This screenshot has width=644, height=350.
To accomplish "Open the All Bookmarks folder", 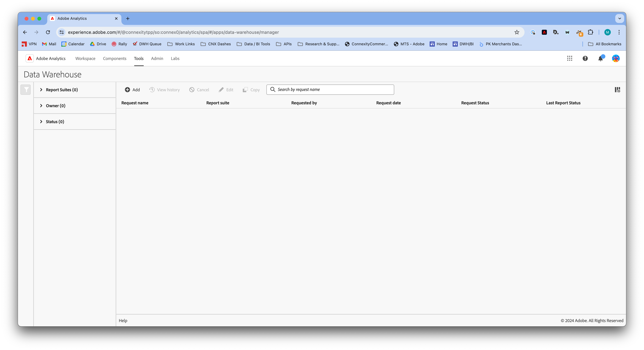I will [605, 44].
